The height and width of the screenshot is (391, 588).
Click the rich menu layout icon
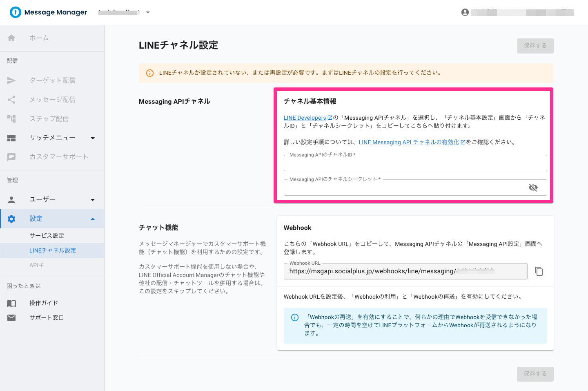click(11, 138)
